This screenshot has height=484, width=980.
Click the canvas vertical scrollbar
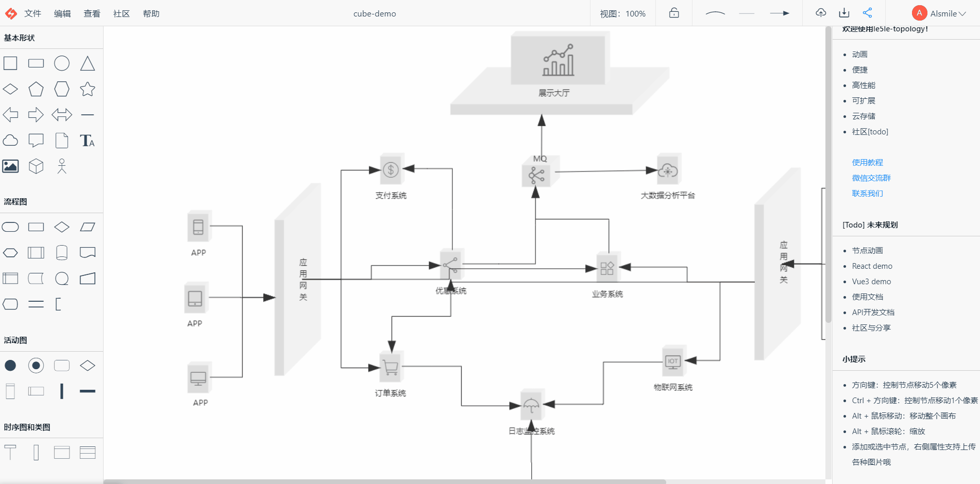[x=829, y=175]
